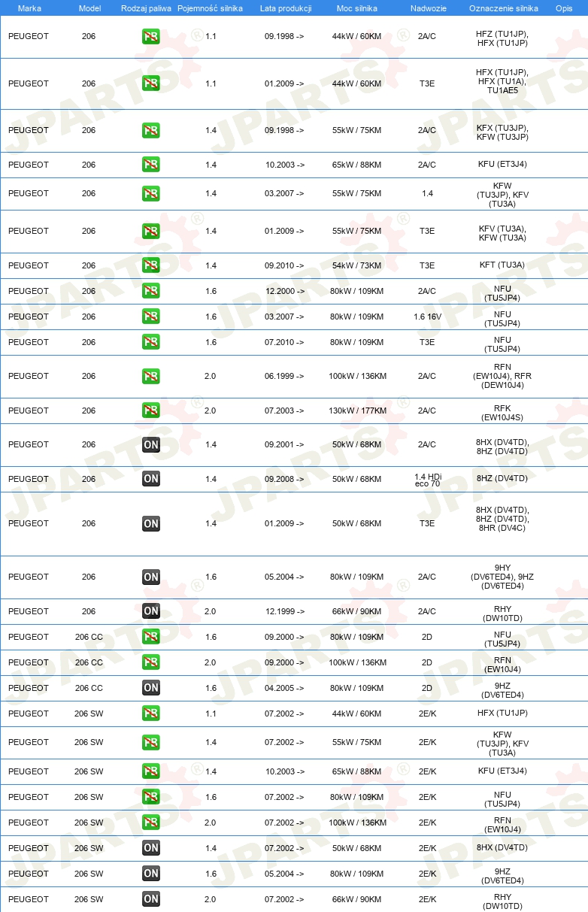Select diesel ON icon in 206 2.0 12.1999 row

click(x=151, y=611)
